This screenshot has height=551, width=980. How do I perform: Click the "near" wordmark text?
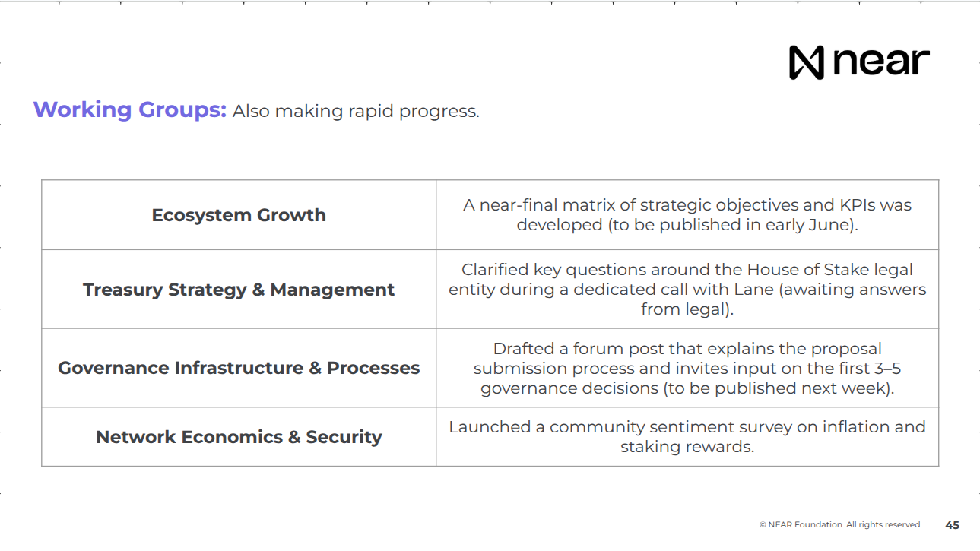click(881, 62)
